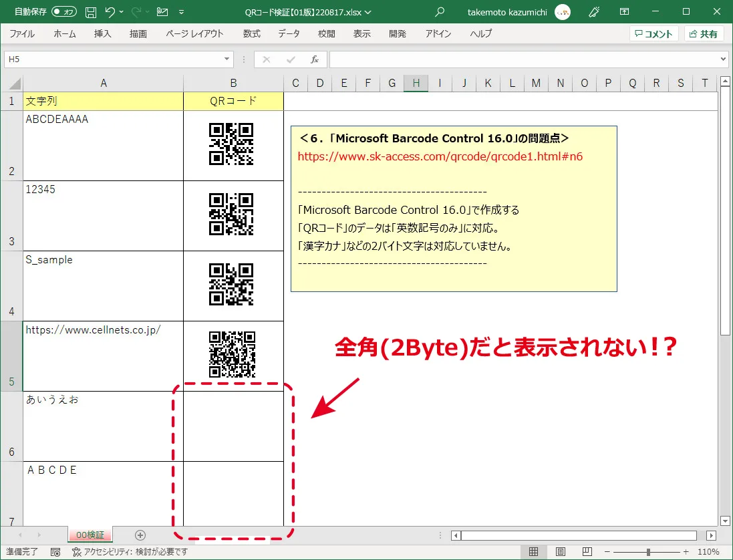Click the Search magnifier icon
This screenshot has width=733, height=560.
coord(440,12)
